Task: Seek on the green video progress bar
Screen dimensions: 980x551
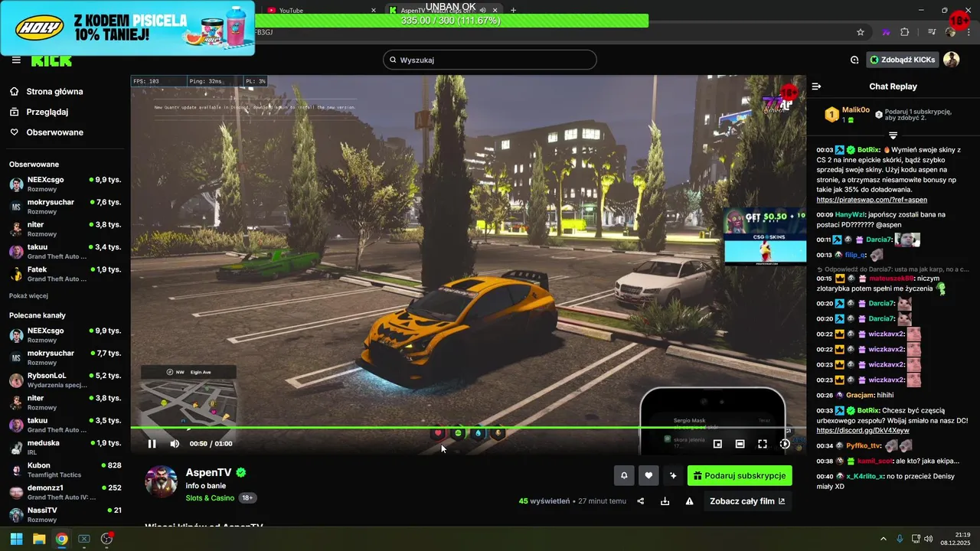Action: [468, 427]
